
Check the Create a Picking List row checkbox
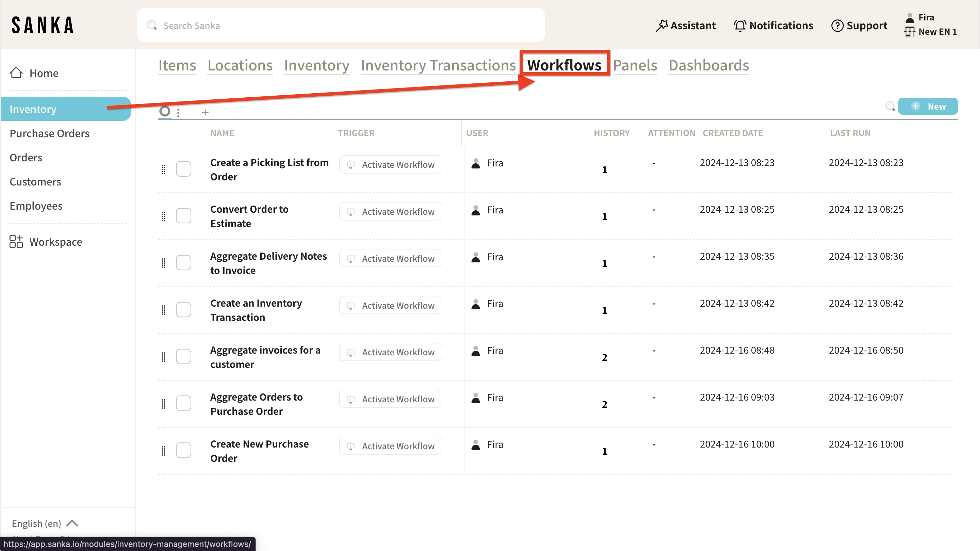pyautogui.click(x=183, y=169)
